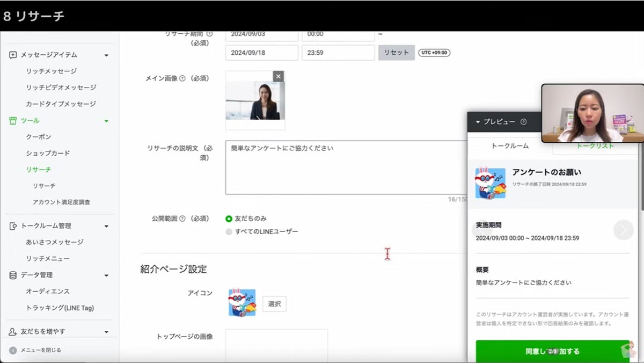Open クーポン in sidebar
Image resolution: width=644 pixels, height=363 pixels.
[x=39, y=137]
